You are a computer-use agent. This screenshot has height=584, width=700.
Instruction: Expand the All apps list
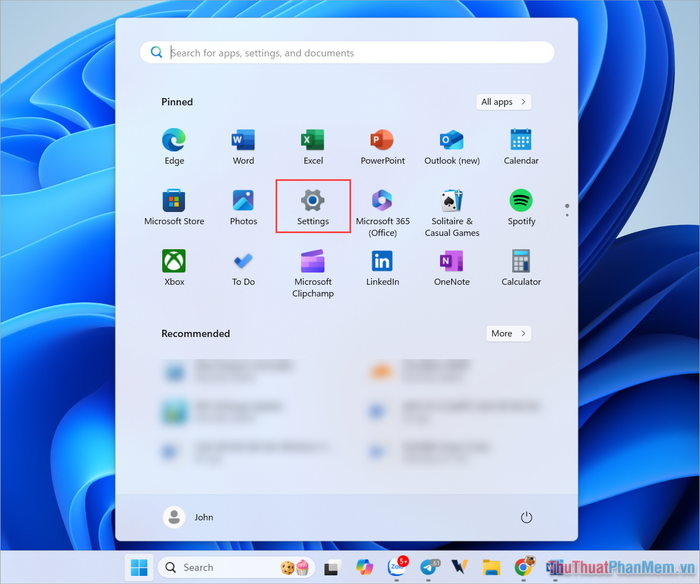(504, 102)
